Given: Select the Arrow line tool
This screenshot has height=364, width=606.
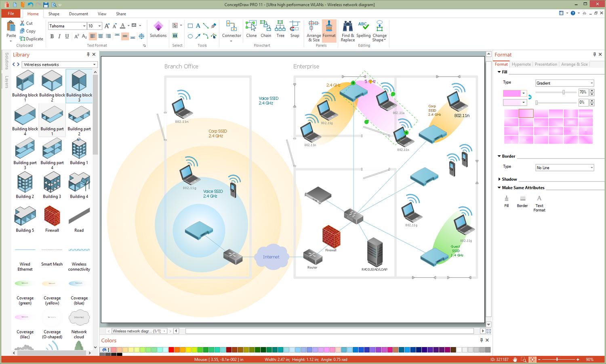Looking at the screenshot, I should [198, 36].
